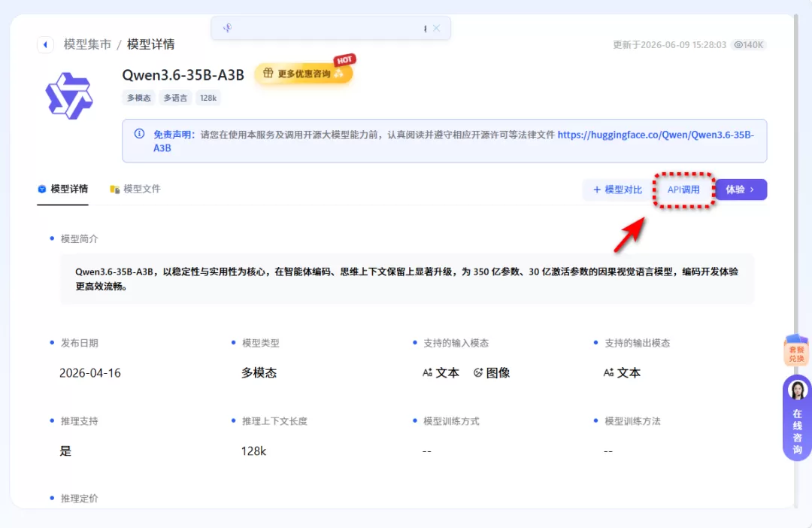This screenshot has width=812, height=528.
Task: Switch to the 模型文件 tab
Action: click(135, 189)
